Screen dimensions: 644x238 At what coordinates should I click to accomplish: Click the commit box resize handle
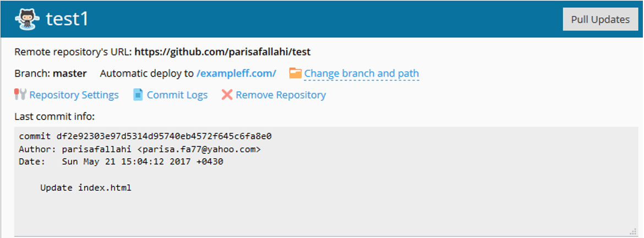[634, 232]
